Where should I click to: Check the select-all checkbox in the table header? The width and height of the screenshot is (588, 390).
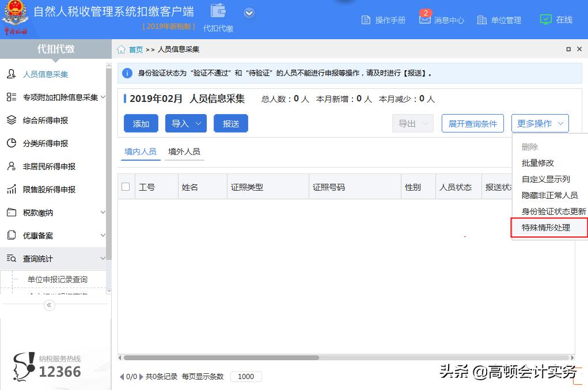tap(125, 186)
